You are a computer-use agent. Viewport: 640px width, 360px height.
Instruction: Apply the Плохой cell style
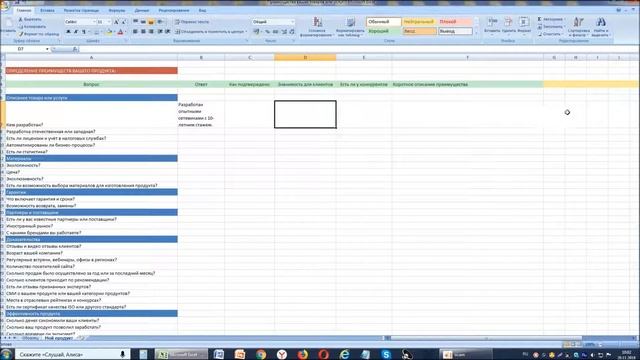(x=455, y=22)
